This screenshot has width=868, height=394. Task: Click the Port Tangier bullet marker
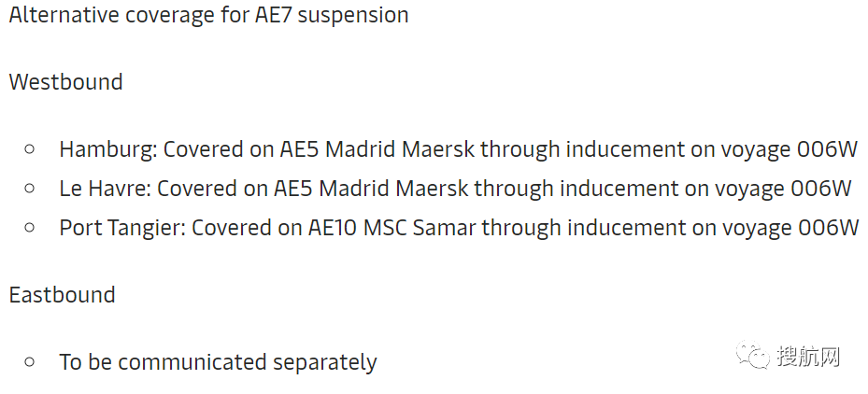click(30, 227)
